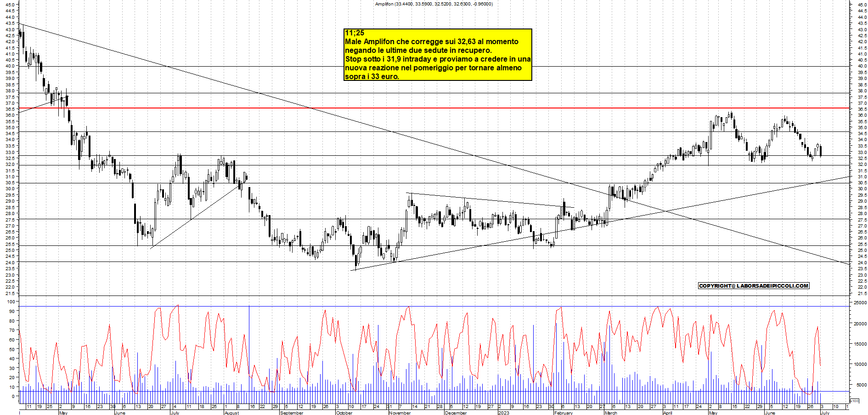The width and height of the screenshot is (868, 415).
Task: Click the '15000' volume scale label
Action: click(x=860, y=344)
